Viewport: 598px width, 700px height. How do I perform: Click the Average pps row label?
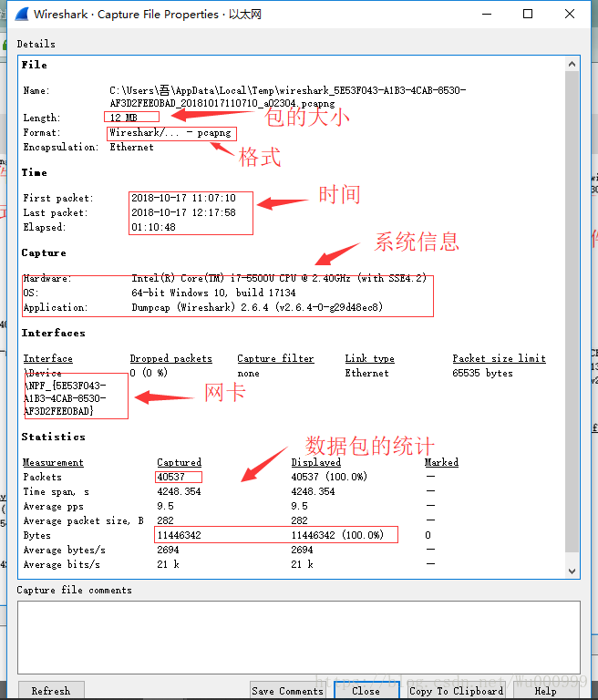pyautogui.click(x=53, y=506)
